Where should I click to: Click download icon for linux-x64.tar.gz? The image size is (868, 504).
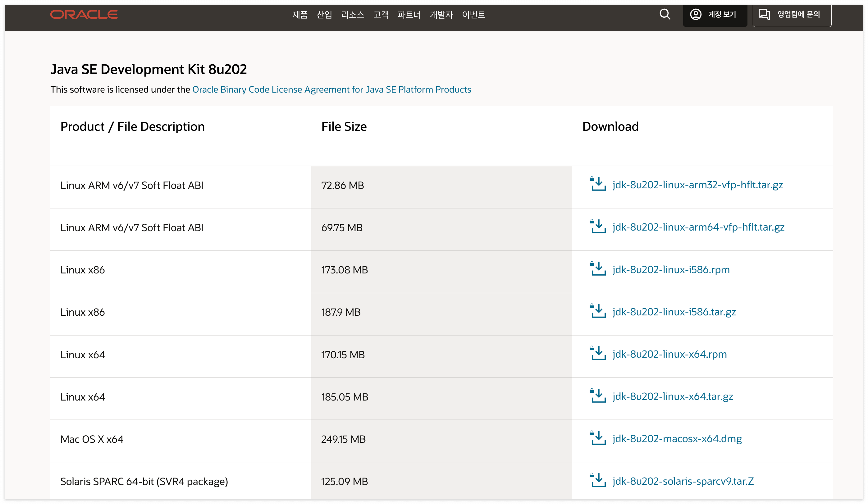point(598,396)
